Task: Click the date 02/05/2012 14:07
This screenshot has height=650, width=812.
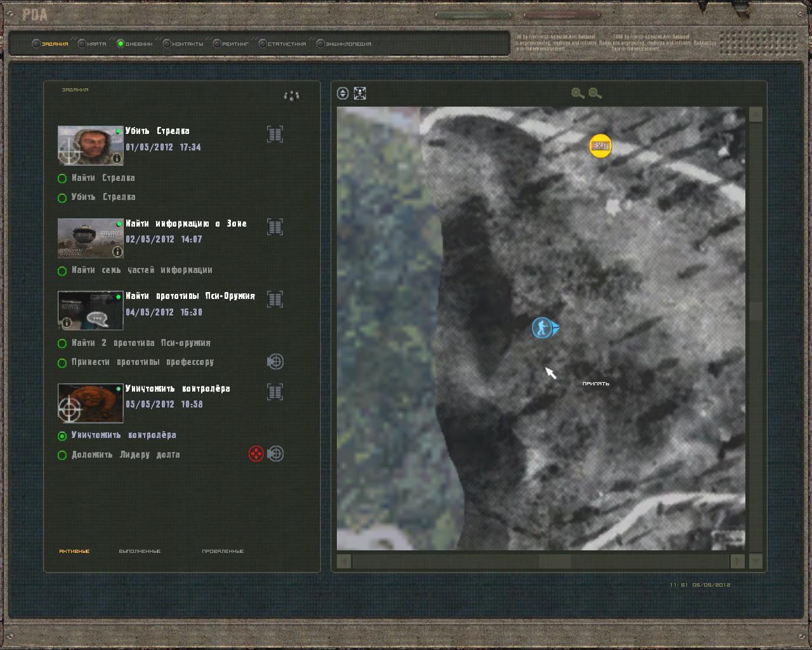Action: coord(164,239)
